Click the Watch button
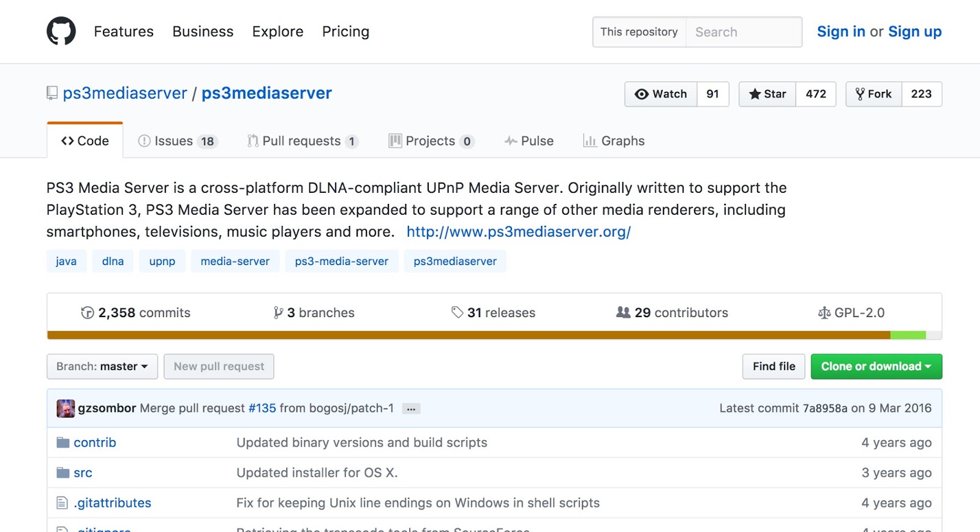This screenshot has height=532, width=980. [x=661, y=94]
